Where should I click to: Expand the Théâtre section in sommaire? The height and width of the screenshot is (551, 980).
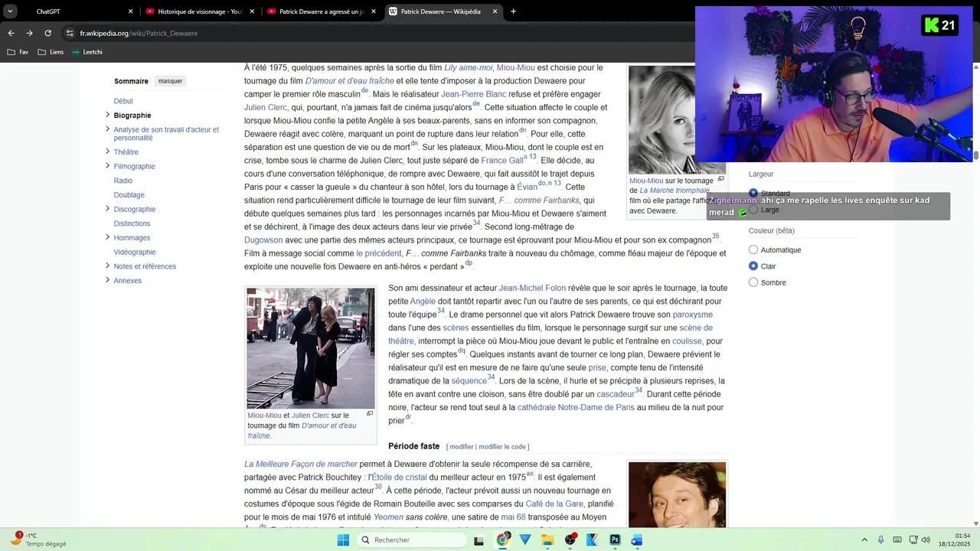click(107, 152)
